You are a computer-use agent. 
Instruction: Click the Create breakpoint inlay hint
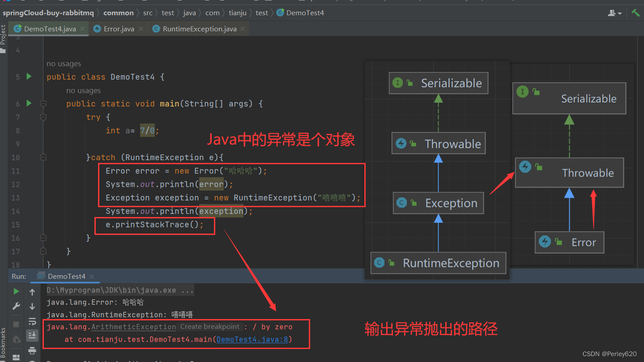point(210,327)
